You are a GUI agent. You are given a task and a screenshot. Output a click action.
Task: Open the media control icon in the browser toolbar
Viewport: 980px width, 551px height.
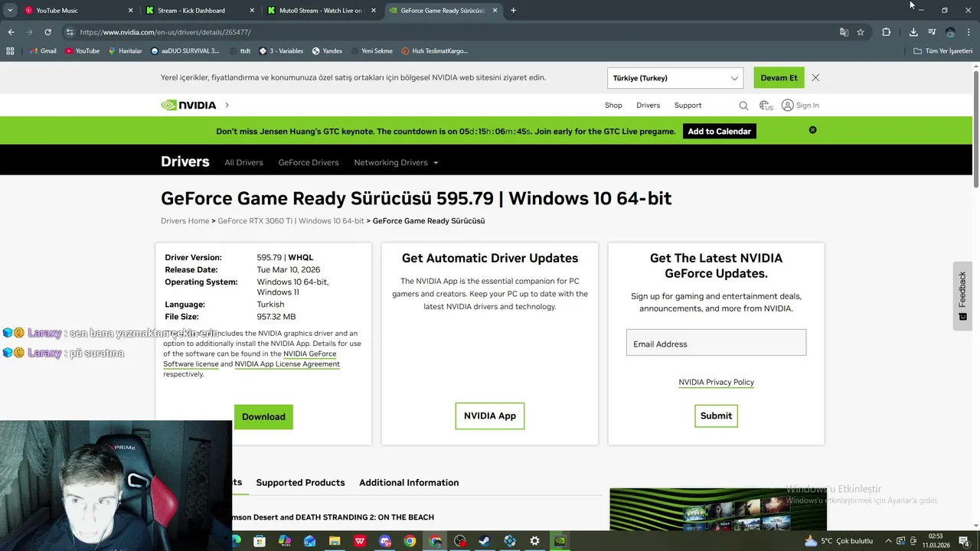(932, 32)
